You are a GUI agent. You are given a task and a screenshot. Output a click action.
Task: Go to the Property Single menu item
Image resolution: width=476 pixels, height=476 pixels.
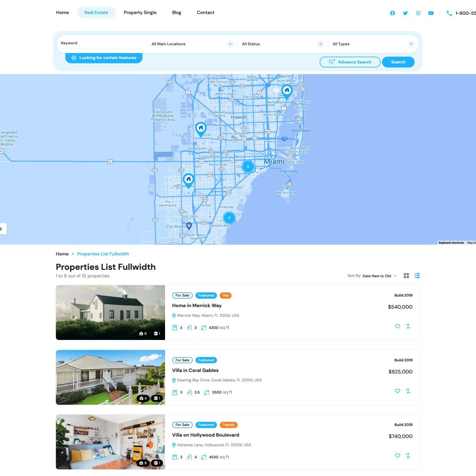[x=140, y=13]
